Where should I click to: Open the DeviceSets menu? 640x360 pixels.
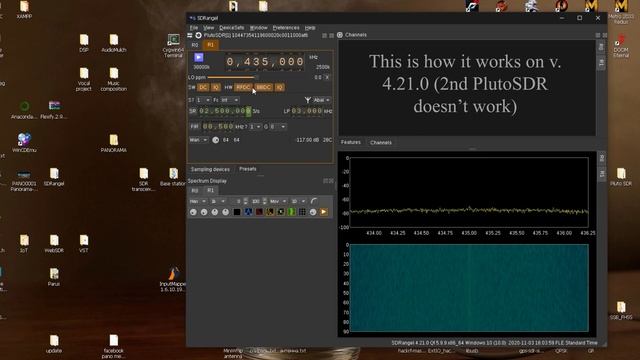231,28
